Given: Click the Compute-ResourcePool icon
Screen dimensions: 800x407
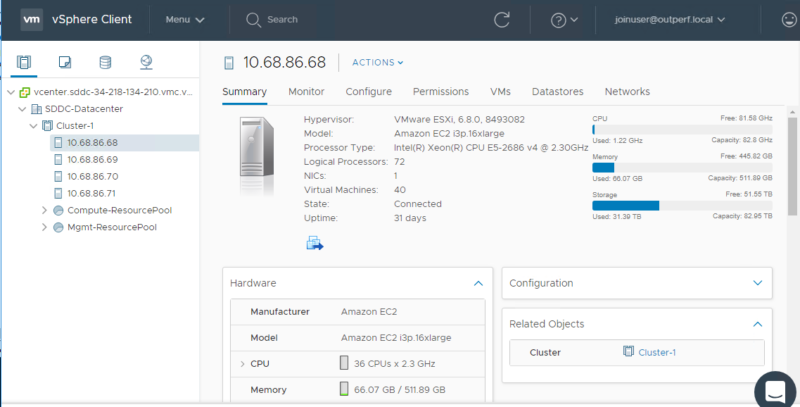Looking at the screenshot, I should click(59, 210).
